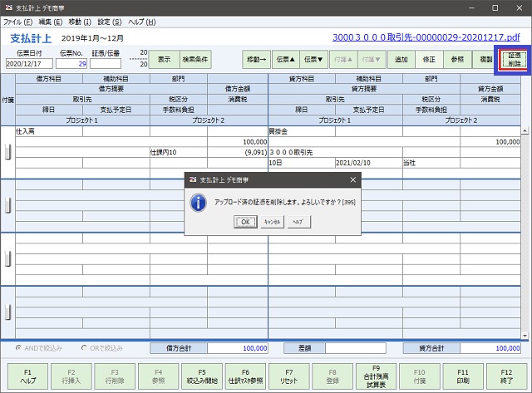532x393 pixels.
Task: Open the 編集 menu
Action: click(50, 22)
